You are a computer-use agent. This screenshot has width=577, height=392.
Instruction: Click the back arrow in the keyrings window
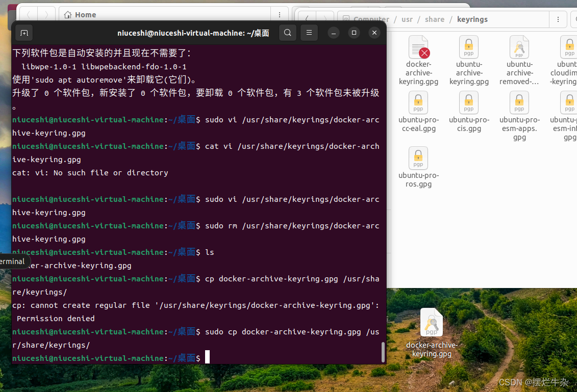(307, 19)
